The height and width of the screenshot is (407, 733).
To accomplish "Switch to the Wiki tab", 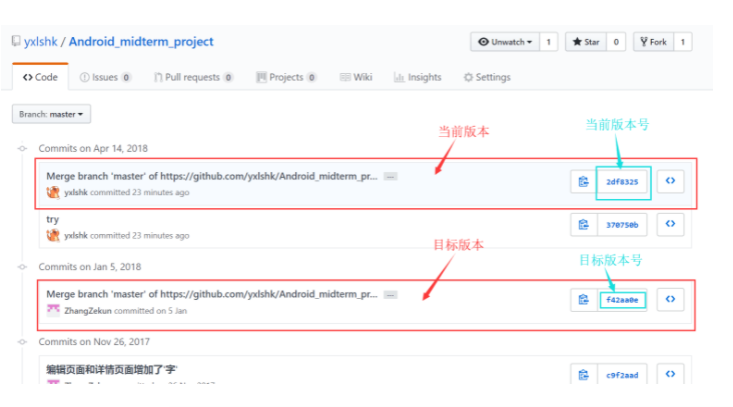I will (x=356, y=77).
